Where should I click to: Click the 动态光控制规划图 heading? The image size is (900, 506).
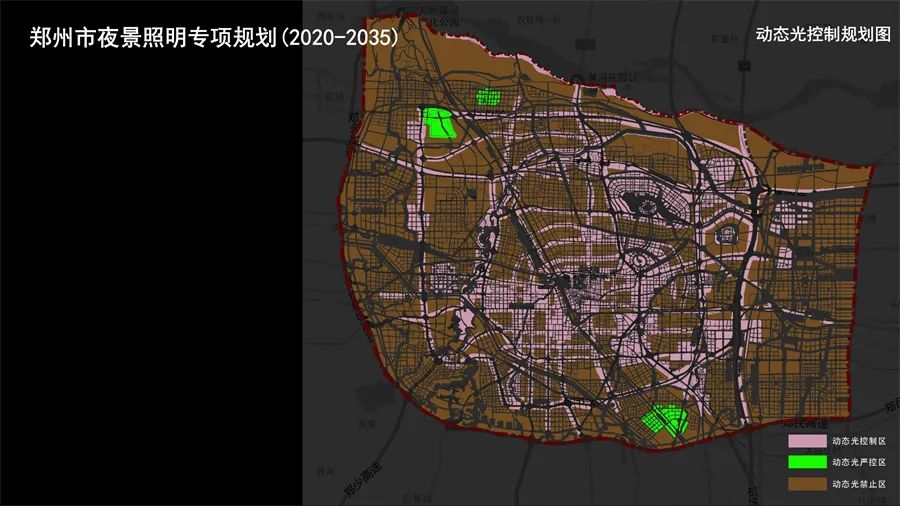[x=822, y=34]
